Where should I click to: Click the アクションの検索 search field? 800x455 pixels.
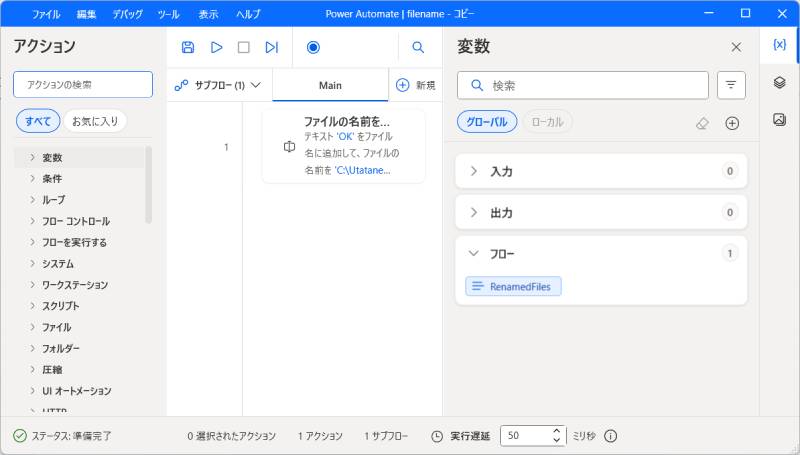[x=83, y=85]
